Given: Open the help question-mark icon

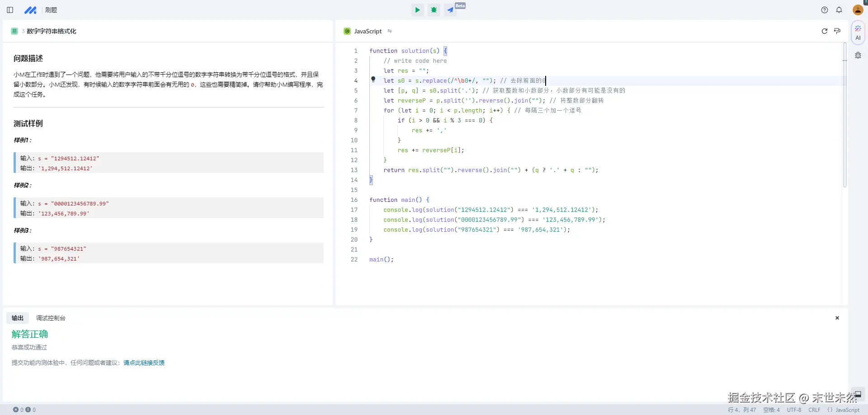Looking at the screenshot, I should [825, 10].
